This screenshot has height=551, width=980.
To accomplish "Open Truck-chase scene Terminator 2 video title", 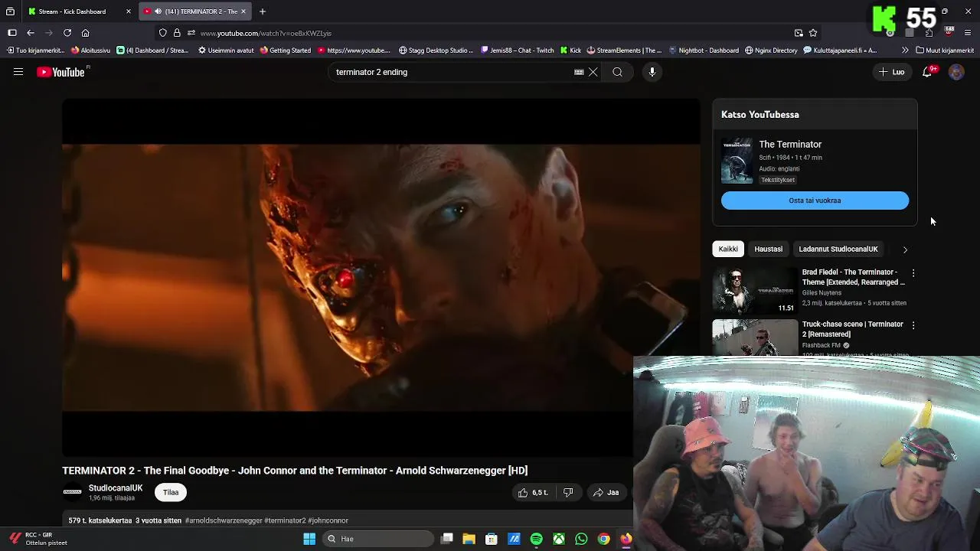I will tap(852, 329).
